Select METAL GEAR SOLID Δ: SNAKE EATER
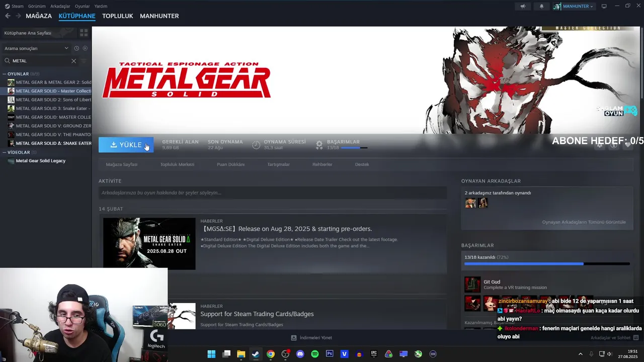Screen dimensions: 644x362 tap(49, 143)
